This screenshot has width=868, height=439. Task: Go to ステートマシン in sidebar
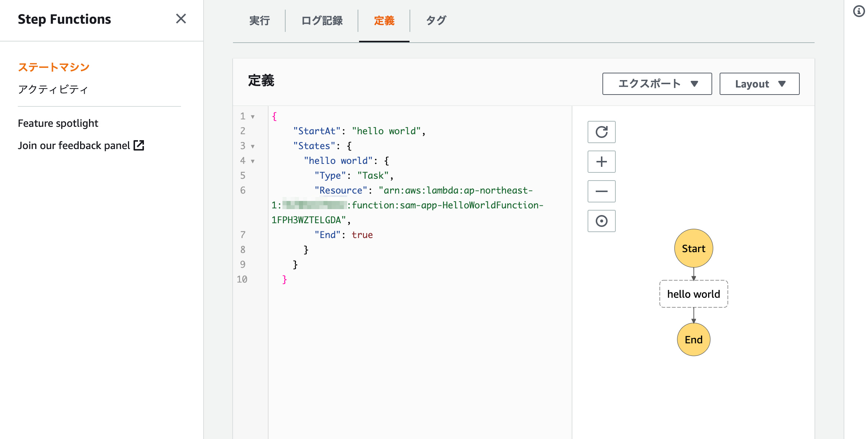pyautogui.click(x=54, y=67)
